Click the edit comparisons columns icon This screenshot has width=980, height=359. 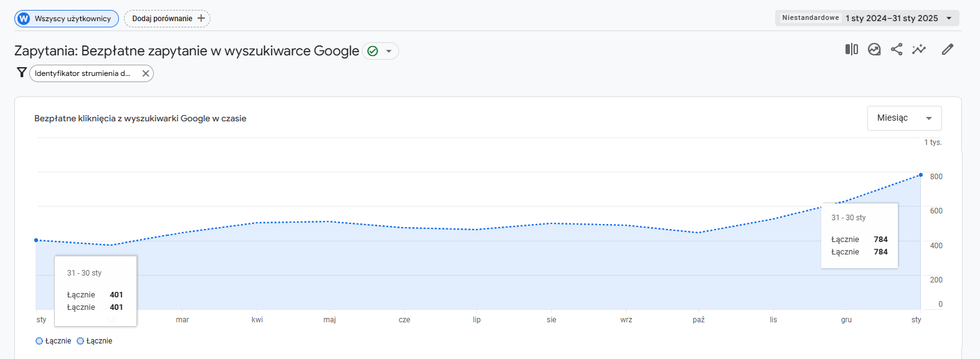(x=851, y=49)
